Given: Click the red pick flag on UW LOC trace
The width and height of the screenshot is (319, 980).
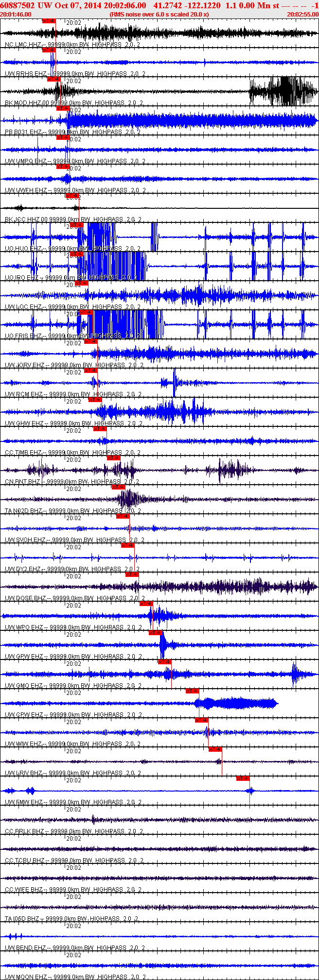Looking at the screenshot, I should [x=82, y=283].
